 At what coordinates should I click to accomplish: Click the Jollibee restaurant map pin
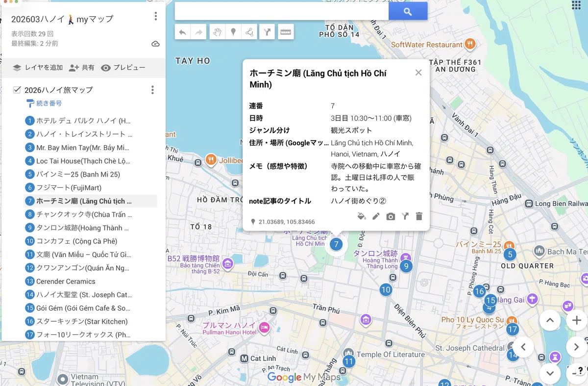[x=211, y=159]
